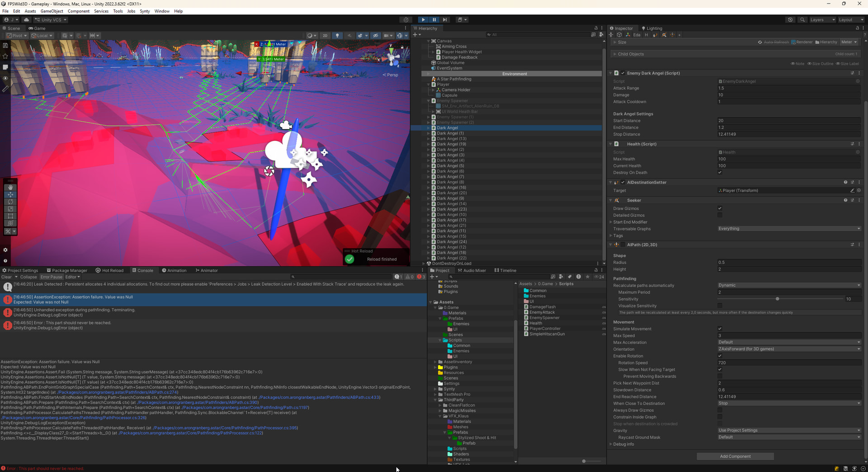
Task: Toggle scene lighting bulb icon
Action: click(x=337, y=36)
